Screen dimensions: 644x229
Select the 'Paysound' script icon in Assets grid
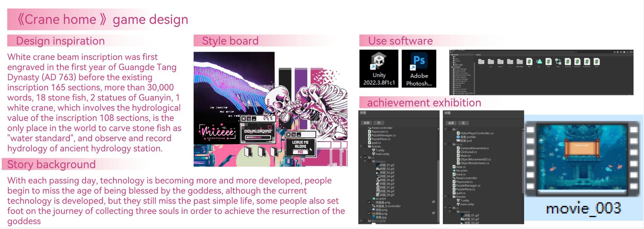pyautogui.click(x=568, y=61)
